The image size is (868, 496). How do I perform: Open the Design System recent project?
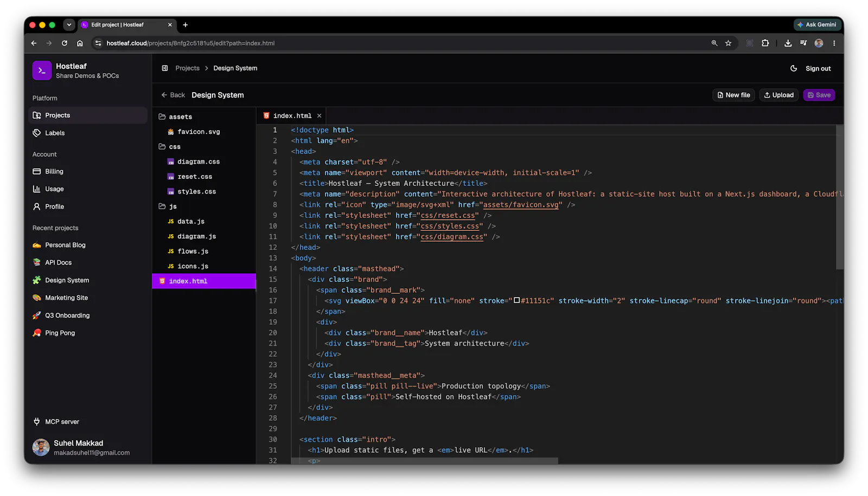(x=88, y=280)
